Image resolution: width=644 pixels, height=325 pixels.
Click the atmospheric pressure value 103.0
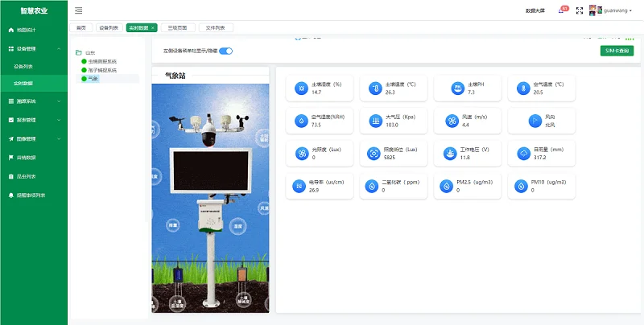[392, 125]
